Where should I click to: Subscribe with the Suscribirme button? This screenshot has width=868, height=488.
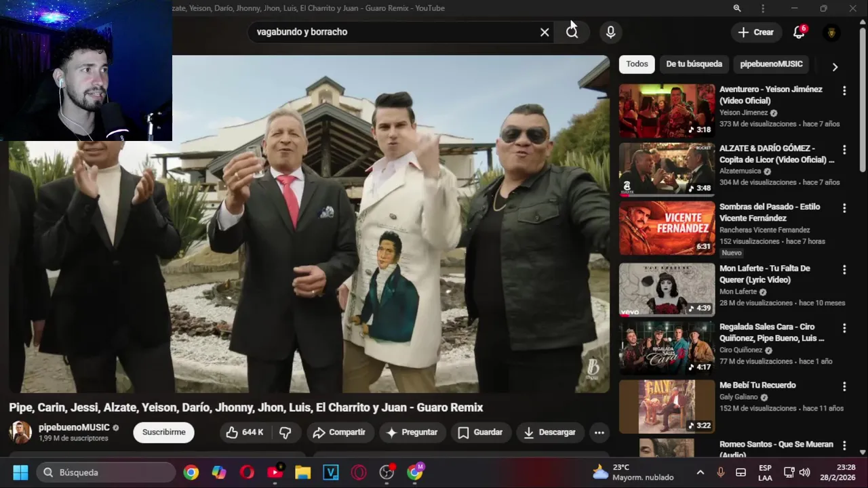pos(163,432)
